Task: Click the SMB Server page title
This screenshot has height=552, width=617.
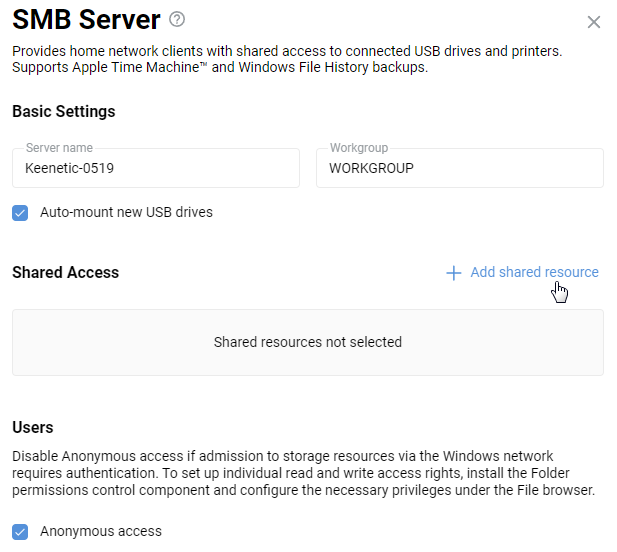Action: (86, 20)
